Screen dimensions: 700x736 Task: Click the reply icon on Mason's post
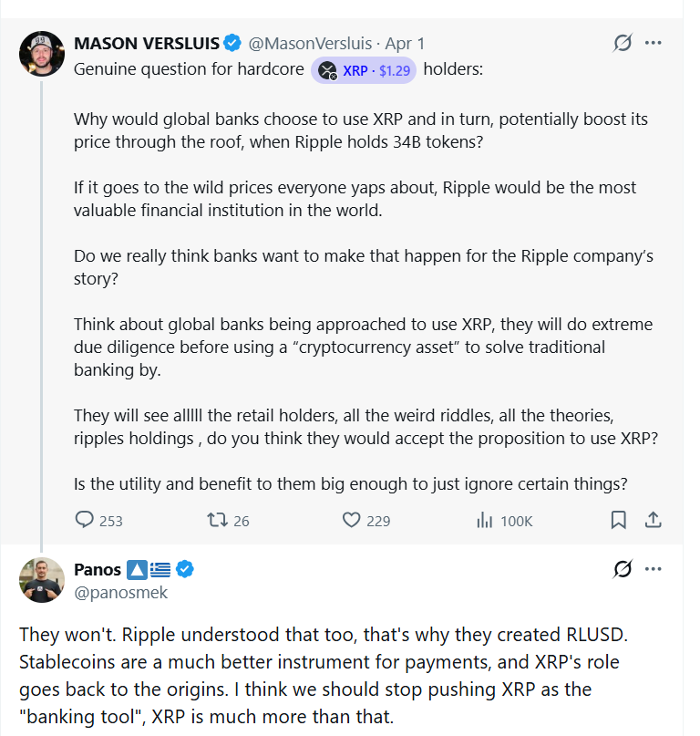point(85,520)
